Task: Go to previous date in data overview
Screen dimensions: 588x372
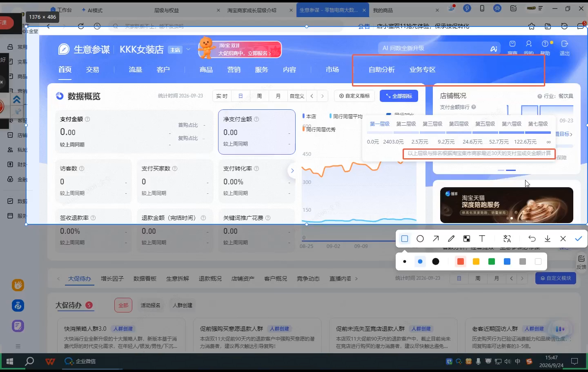Action: (312, 96)
